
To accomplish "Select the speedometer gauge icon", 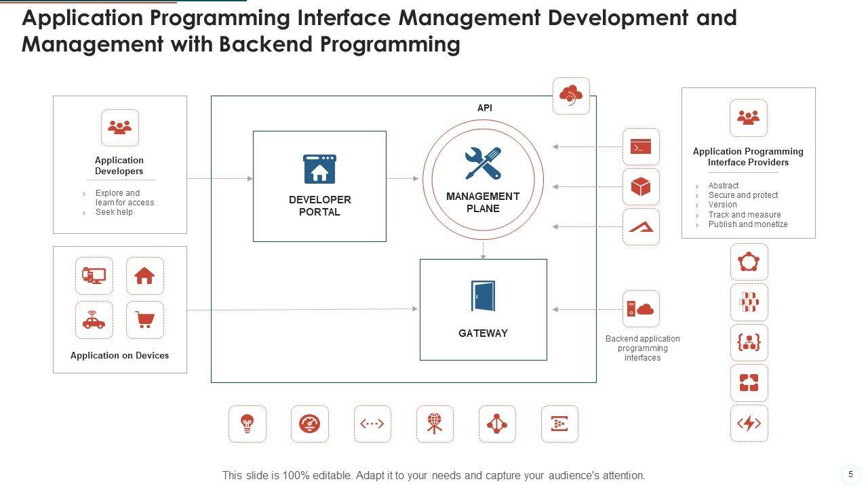I will 310,424.
